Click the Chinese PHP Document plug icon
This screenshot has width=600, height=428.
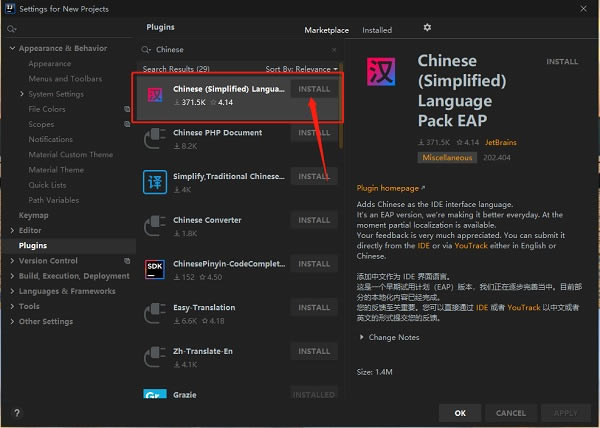[x=155, y=138]
